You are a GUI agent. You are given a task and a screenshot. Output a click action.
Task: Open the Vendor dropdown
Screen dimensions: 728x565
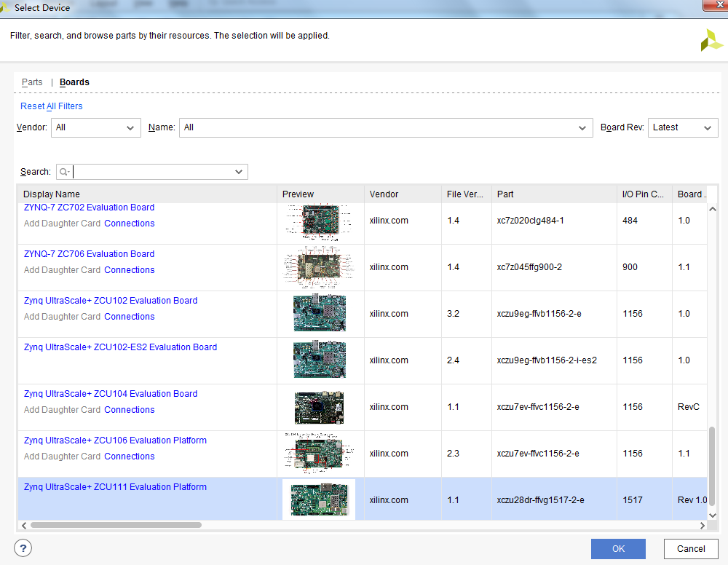click(x=95, y=127)
